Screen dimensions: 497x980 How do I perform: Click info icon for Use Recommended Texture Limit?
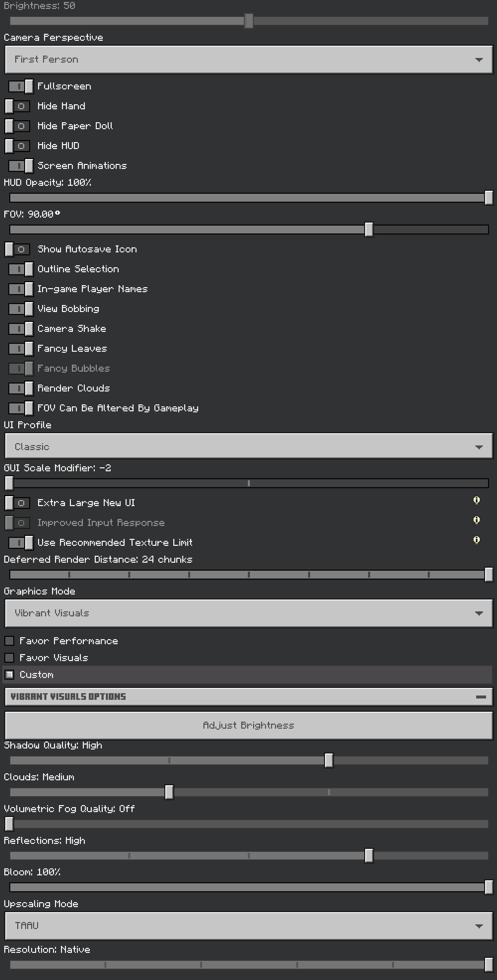pos(476,540)
